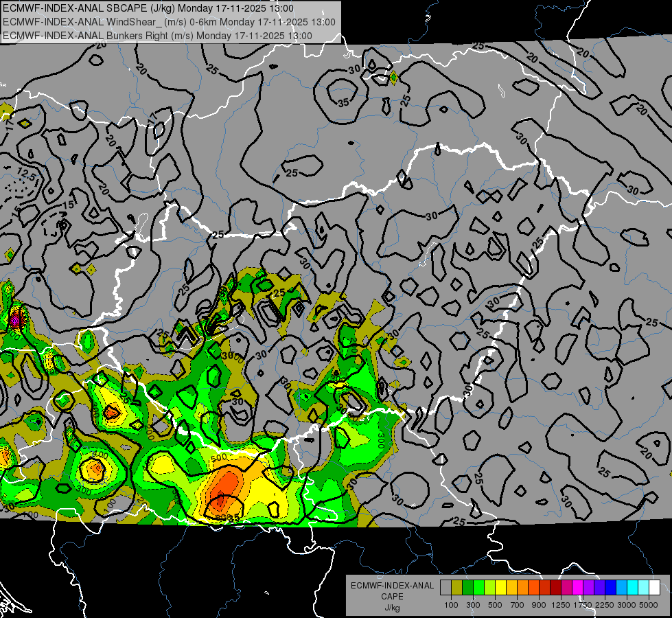Click the SBCAPE (J/kg) title line

(x=148, y=8)
